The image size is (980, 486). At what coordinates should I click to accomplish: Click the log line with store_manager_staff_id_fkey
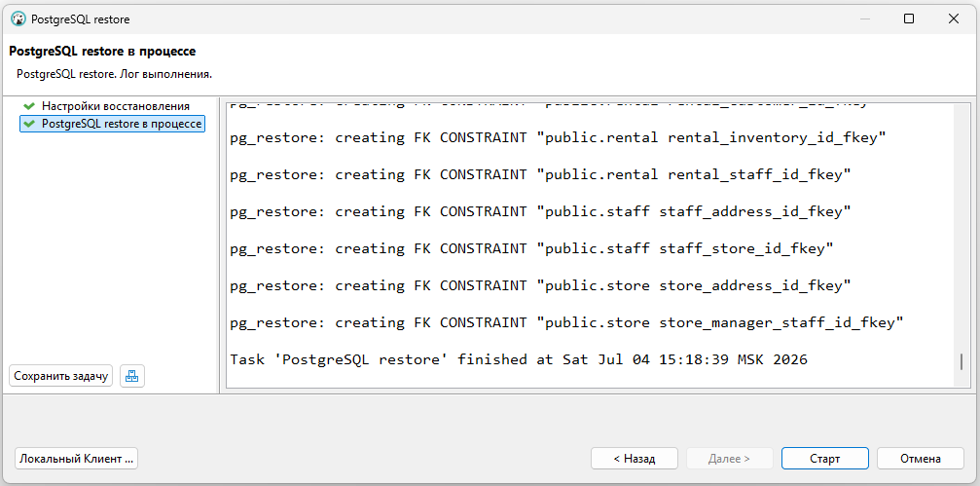click(x=566, y=322)
